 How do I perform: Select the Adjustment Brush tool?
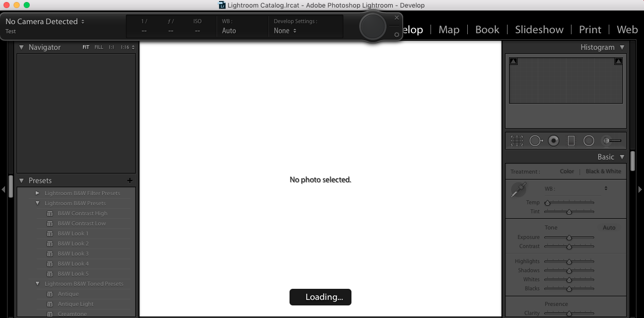612,141
